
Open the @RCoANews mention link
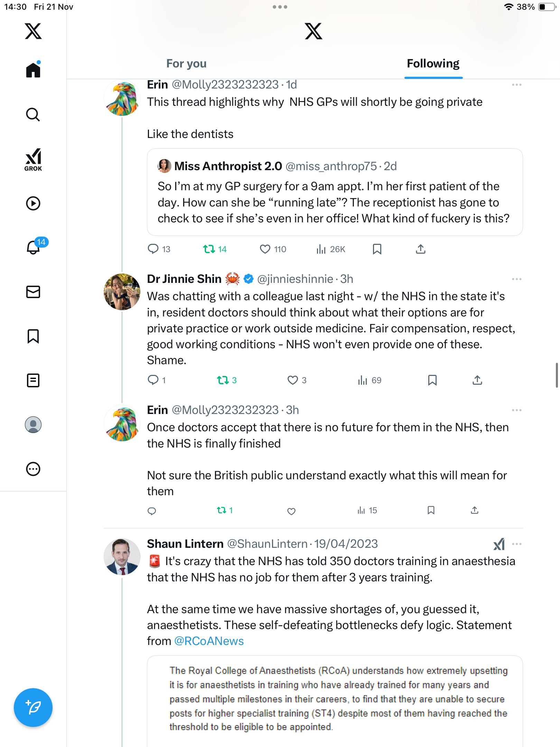209,641
